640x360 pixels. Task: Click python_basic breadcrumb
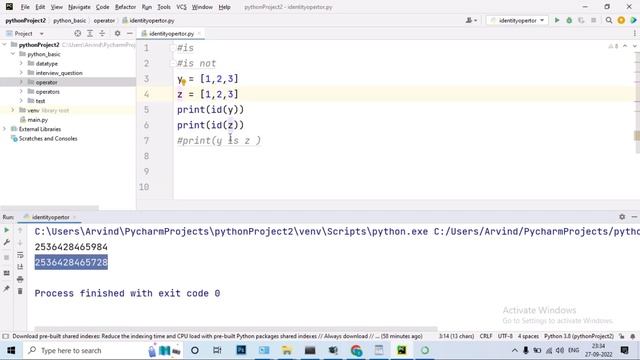(69, 20)
